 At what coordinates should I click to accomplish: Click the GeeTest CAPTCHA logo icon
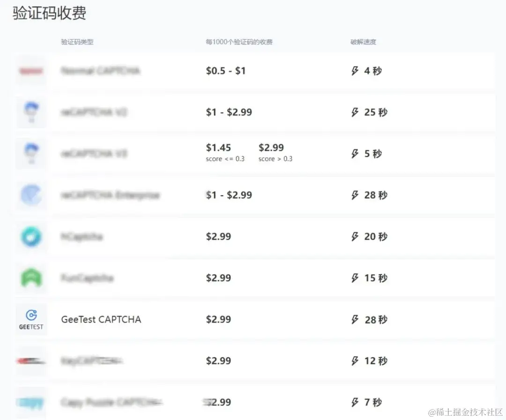point(31,319)
